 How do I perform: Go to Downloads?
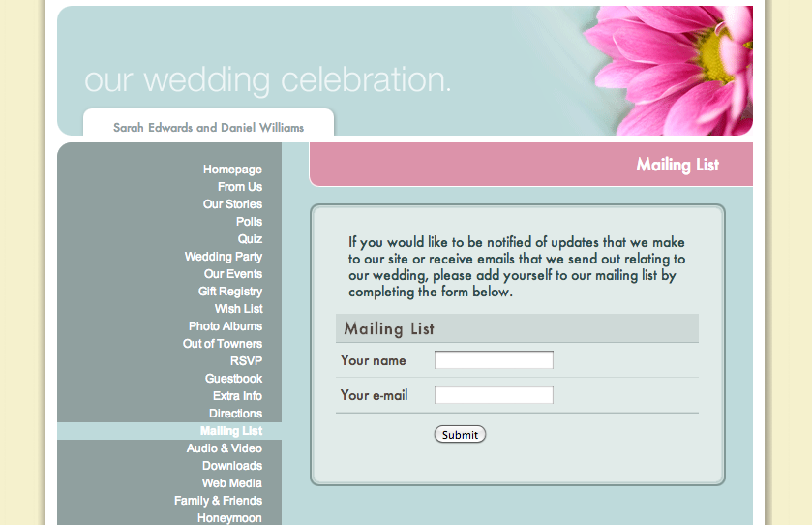(232, 466)
